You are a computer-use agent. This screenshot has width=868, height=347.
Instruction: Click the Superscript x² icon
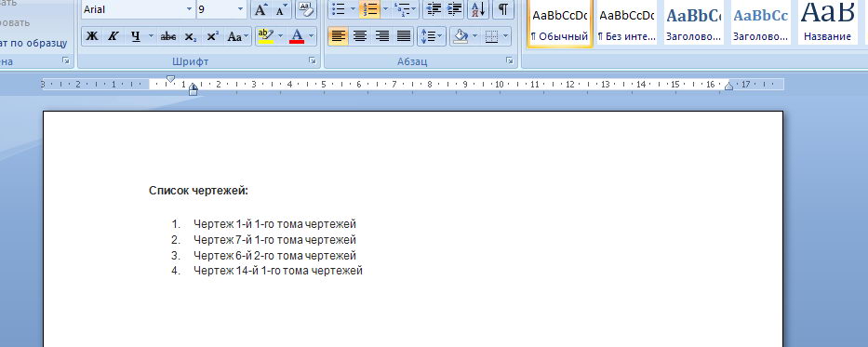(x=212, y=36)
